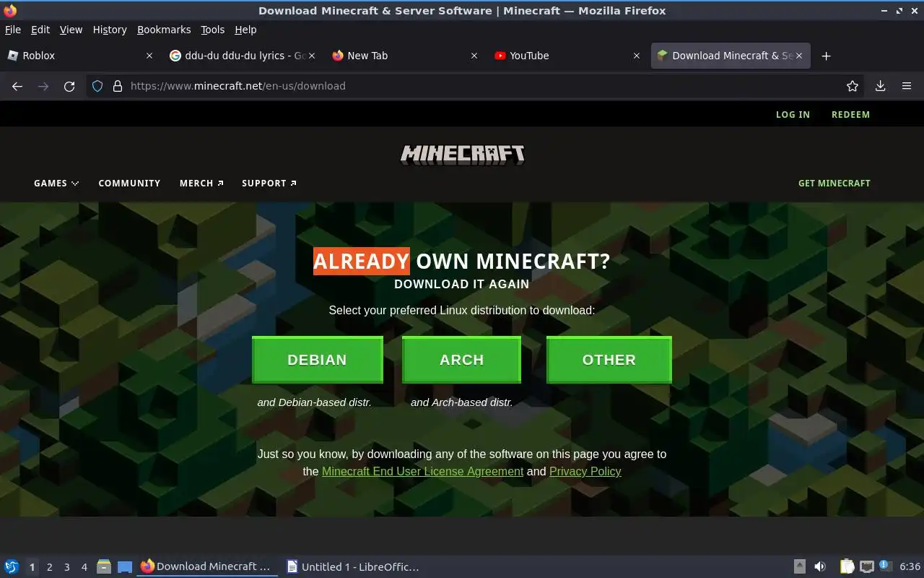Click 'and Arch-based distr.' caption

tap(462, 402)
